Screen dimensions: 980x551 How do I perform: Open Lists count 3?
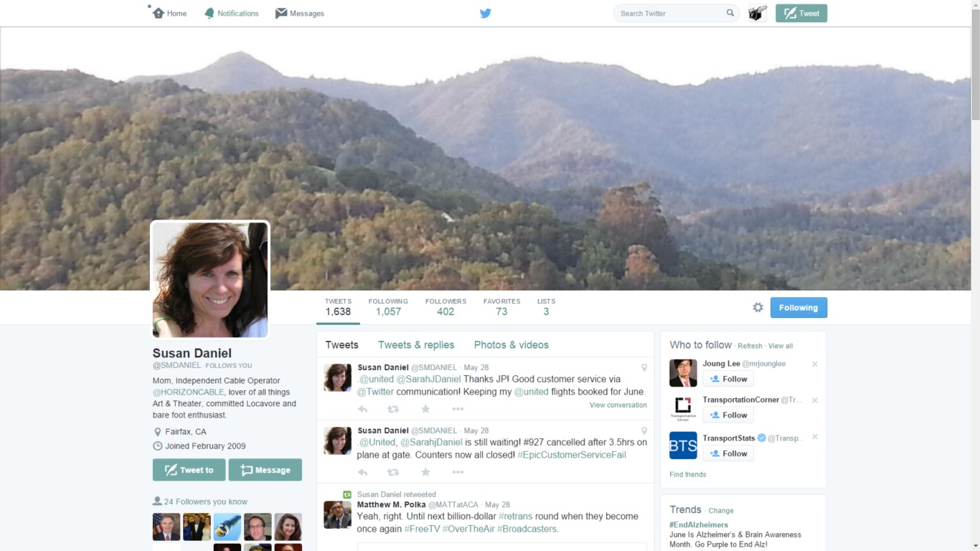[x=546, y=307]
